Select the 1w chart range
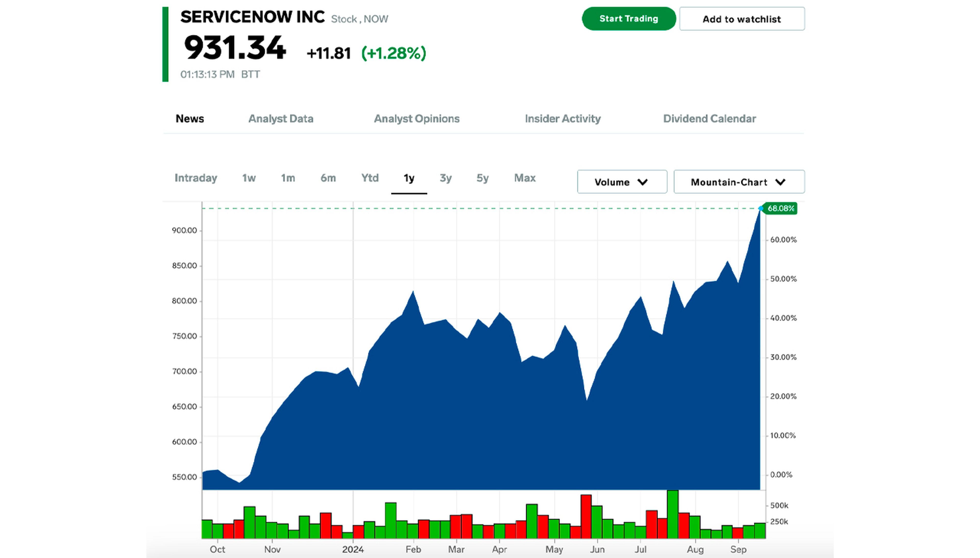The height and width of the screenshot is (558, 980). click(x=249, y=178)
